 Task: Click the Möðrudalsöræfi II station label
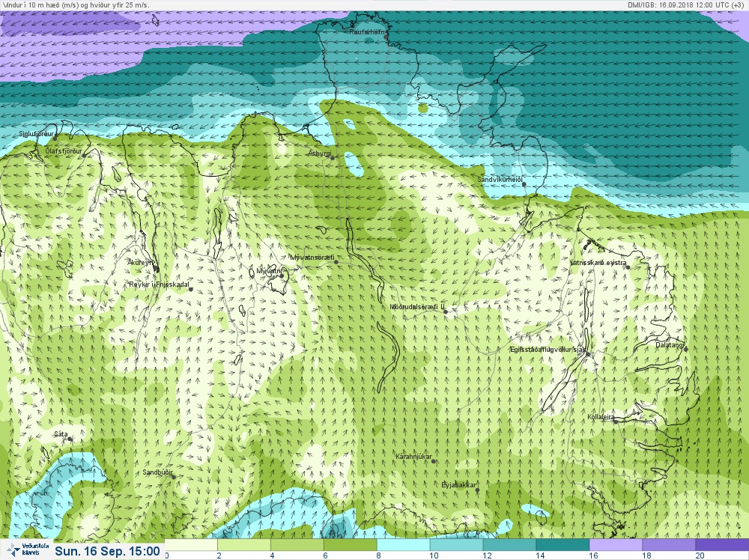417,307
